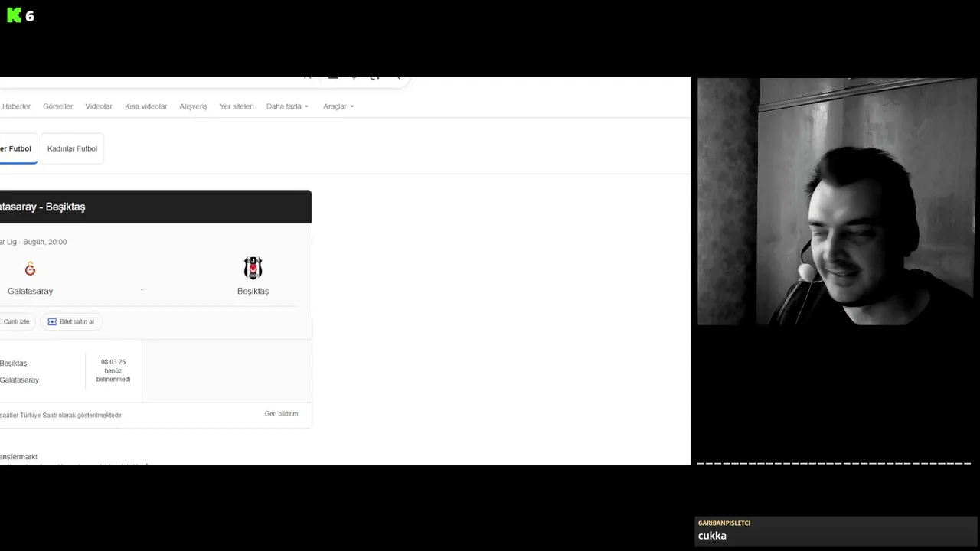Click the ticket icon in Bilet satın al
Viewport: 980px width, 551px height.
pyautogui.click(x=52, y=321)
